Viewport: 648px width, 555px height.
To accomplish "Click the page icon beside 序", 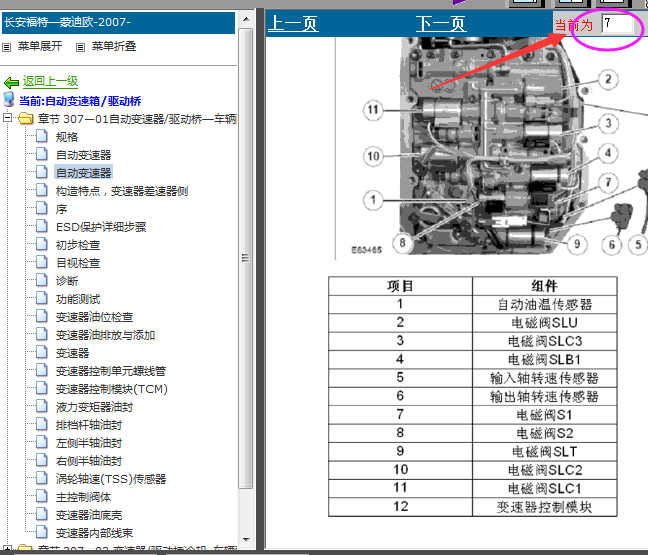I will [x=41, y=208].
